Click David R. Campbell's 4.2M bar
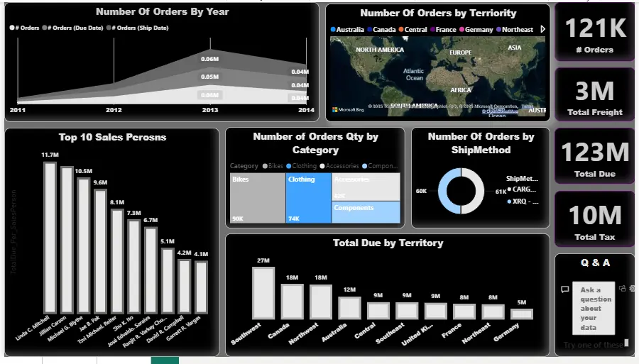The image size is (639, 364). [184, 287]
